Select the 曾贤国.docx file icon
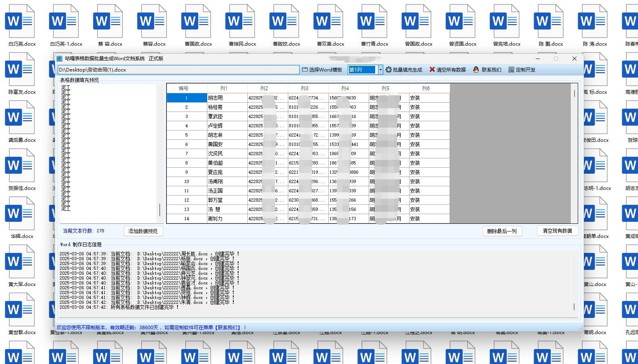The height and width of the screenshot is (364, 638). click(x=461, y=21)
